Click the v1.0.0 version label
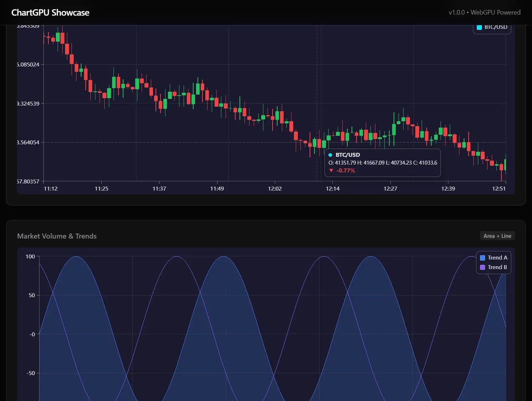The height and width of the screenshot is (401, 532). coord(457,12)
